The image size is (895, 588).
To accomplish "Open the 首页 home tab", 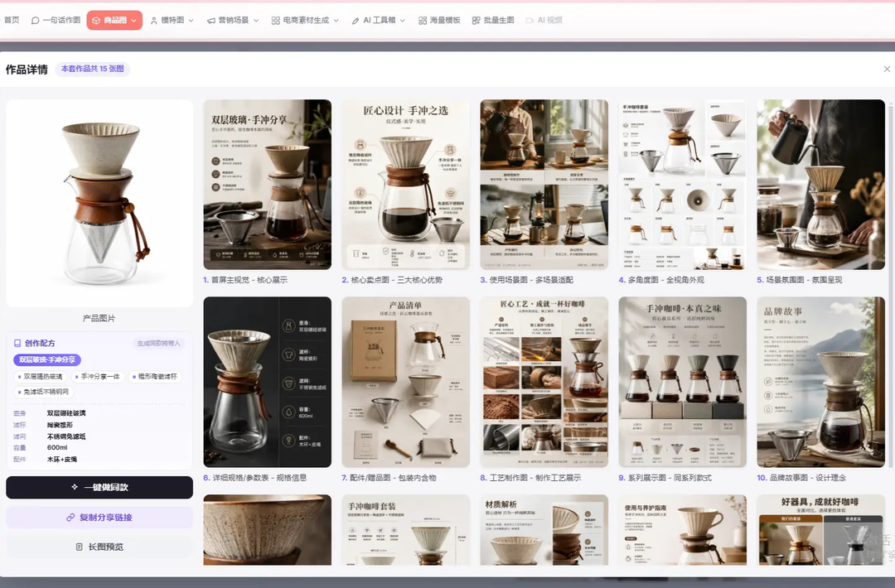I will [12, 20].
